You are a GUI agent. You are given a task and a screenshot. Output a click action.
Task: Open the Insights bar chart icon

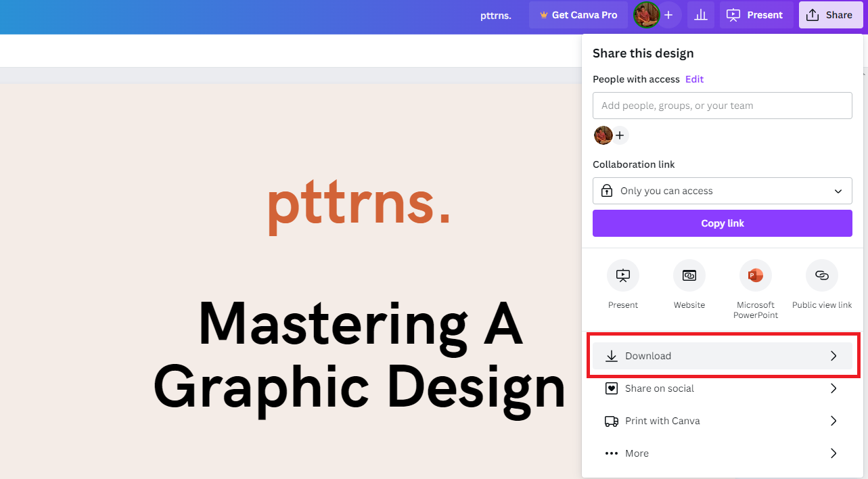[700, 15]
